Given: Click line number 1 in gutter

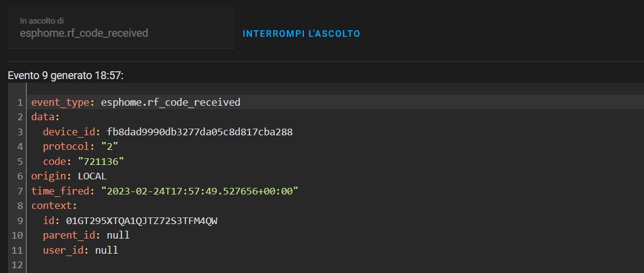Looking at the screenshot, I should [20, 102].
